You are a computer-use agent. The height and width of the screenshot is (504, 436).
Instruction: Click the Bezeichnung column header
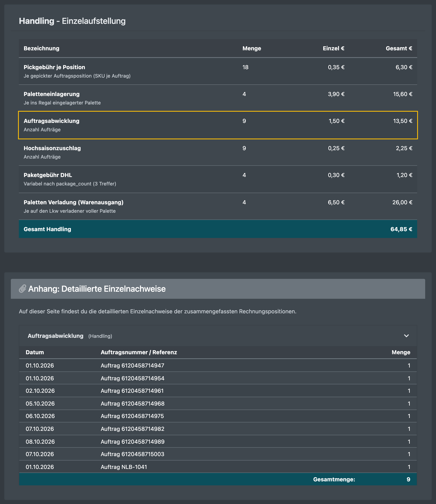[41, 49]
